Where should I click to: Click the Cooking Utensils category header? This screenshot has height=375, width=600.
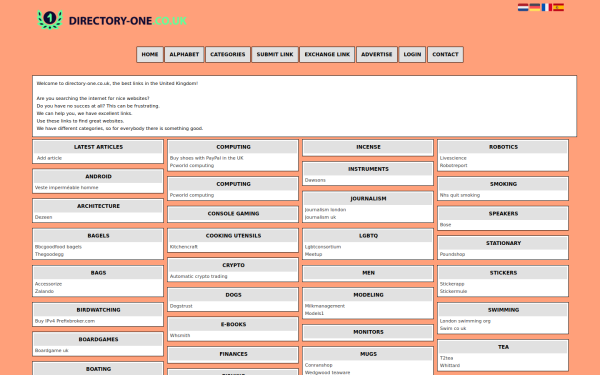click(x=233, y=236)
